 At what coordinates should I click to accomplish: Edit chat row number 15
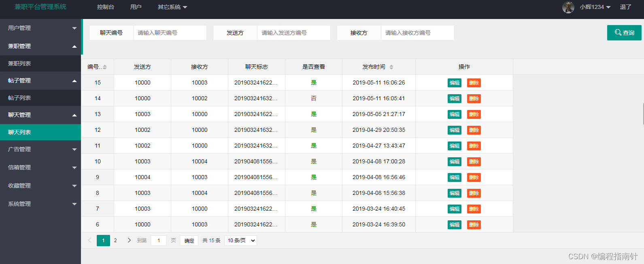point(455,83)
